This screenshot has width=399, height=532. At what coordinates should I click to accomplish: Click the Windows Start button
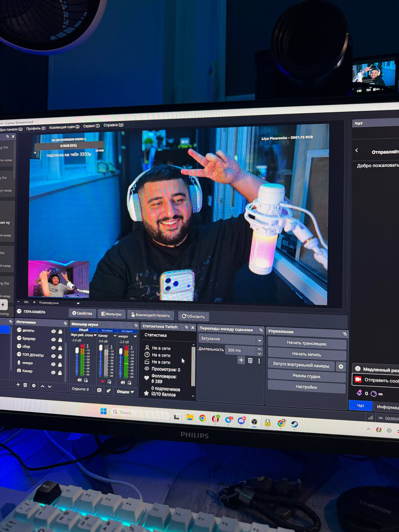(103, 411)
